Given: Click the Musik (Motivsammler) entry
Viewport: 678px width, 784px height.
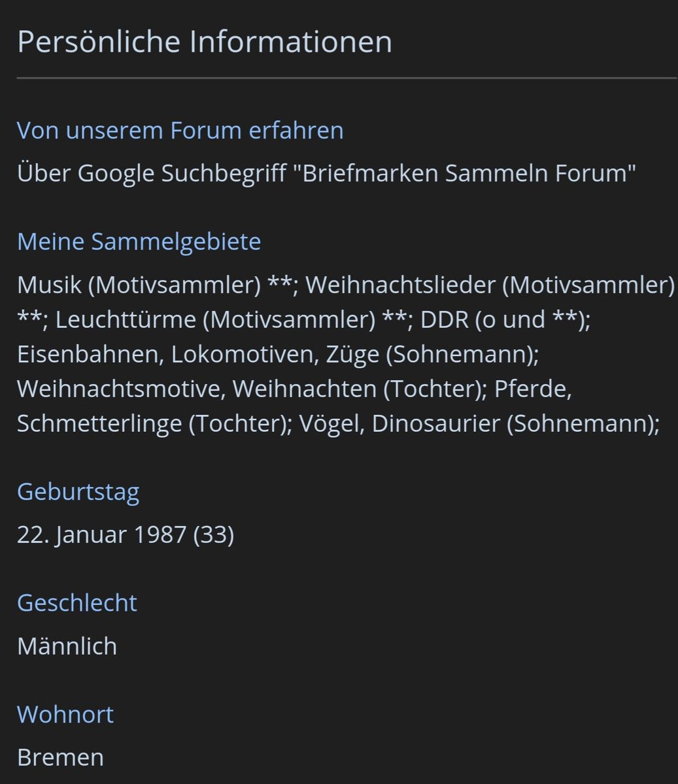Looking at the screenshot, I should tap(139, 285).
